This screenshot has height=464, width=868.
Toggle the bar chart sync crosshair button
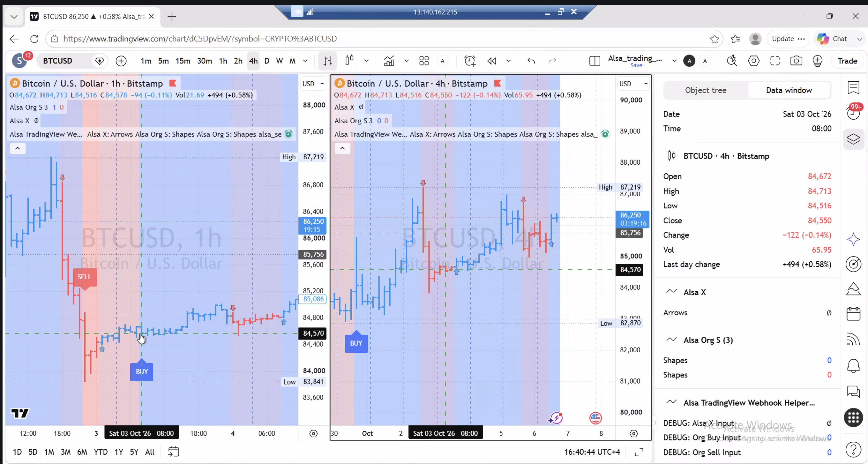point(327,61)
